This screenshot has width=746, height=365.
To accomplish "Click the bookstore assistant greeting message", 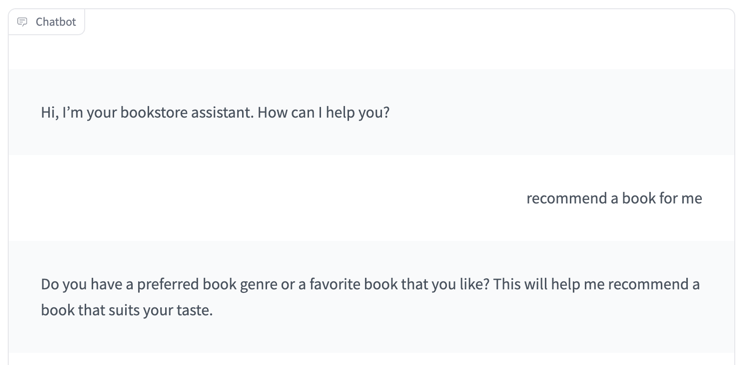I will [x=215, y=113].
